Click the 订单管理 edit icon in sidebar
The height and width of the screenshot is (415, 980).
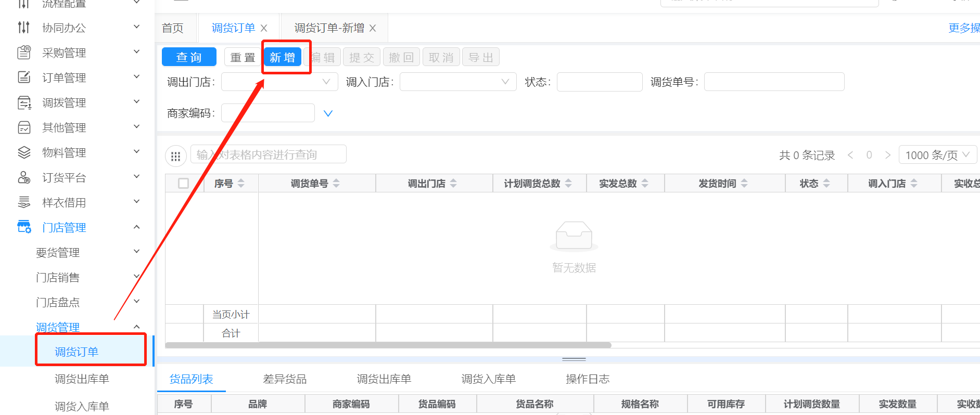24,77
